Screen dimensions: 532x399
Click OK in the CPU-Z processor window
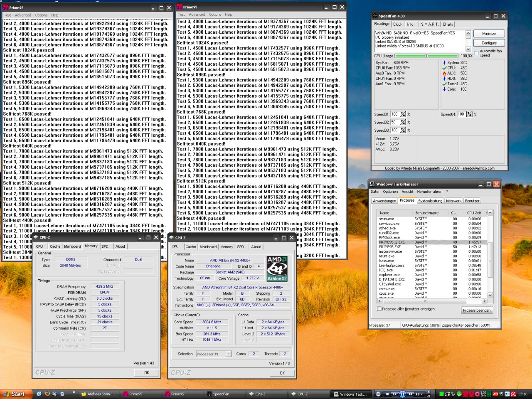(x=282, y=373)
